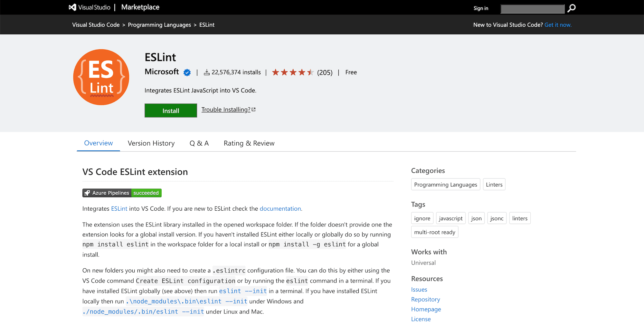Open the Homepage resource link
The height and width of the screenshot is (326, 644).
pos(426,309)
